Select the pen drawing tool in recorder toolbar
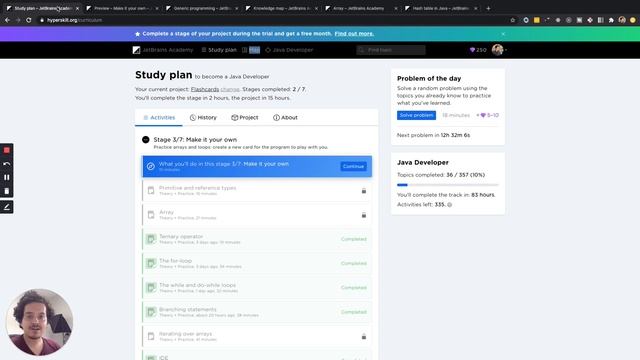Viewport: 640px width, 360px height. (x=7, y=207)
